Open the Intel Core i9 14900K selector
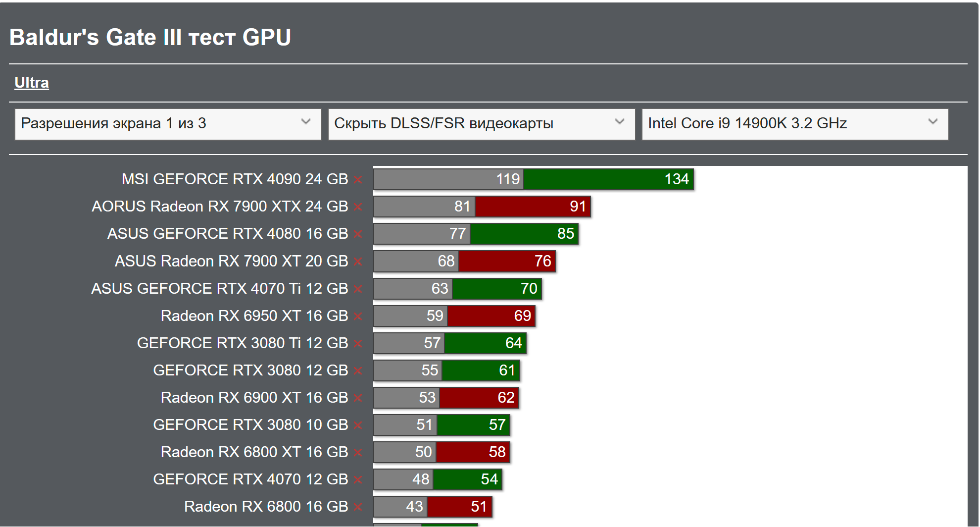 click(795, 124)
